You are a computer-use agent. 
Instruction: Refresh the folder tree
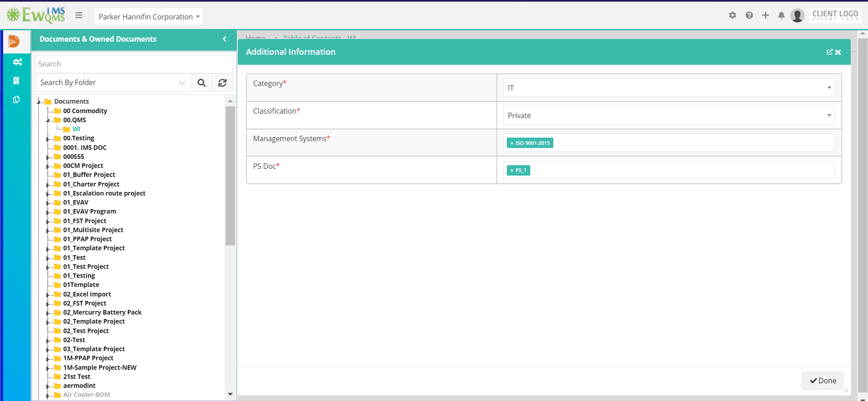coord(222,83)
